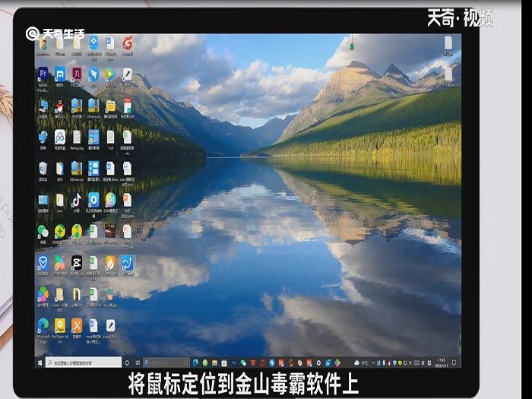Screen dimensions: 532x399
Task: Open the red WPS W taskbar icon
Action: coord(253,363)
